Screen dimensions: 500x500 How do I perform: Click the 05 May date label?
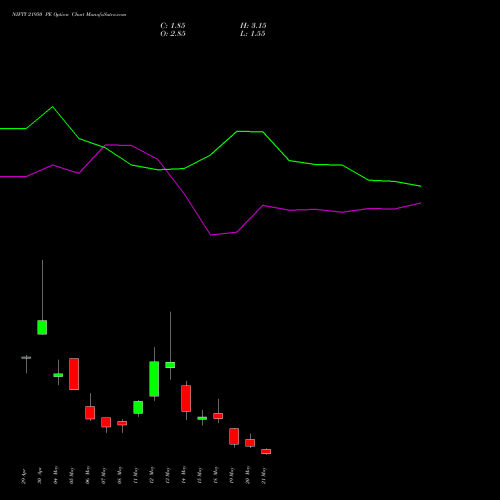tap(72, 475)
